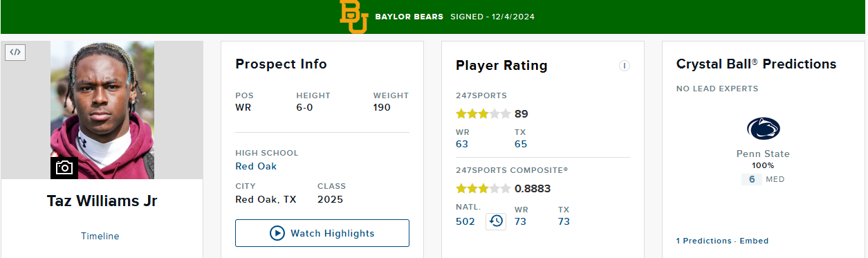Click play icon in Watch Highlights
Screen dimensions: 868x258
[x=277, y=233]
